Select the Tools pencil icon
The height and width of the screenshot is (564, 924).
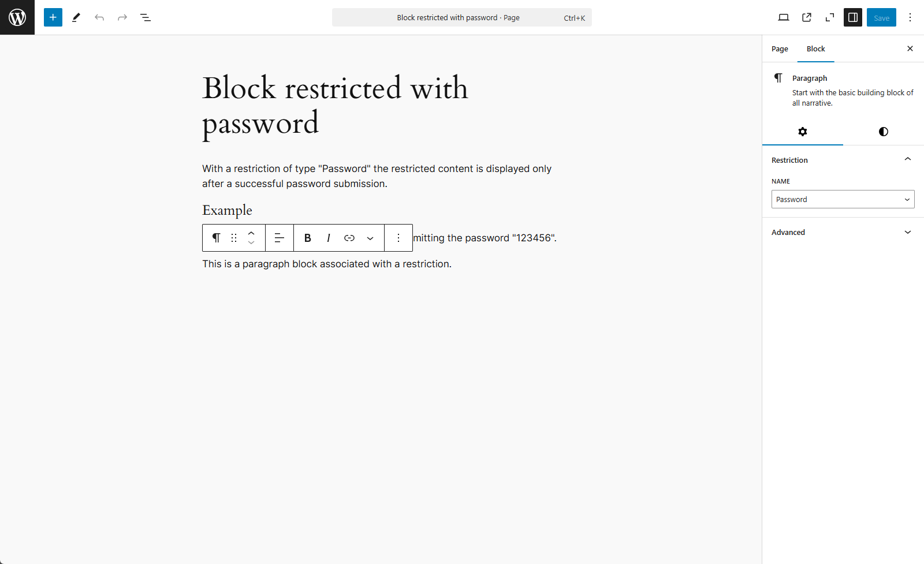tap(76, 17)
